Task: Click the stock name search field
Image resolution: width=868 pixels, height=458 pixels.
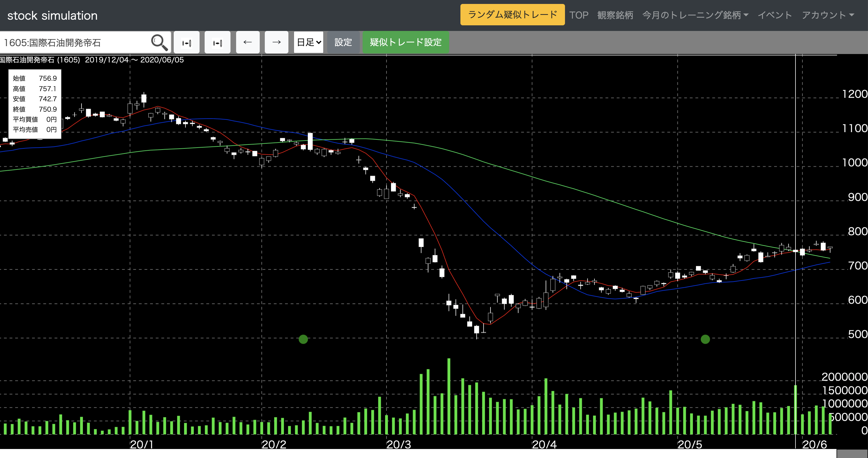Action: click(74, 42)
